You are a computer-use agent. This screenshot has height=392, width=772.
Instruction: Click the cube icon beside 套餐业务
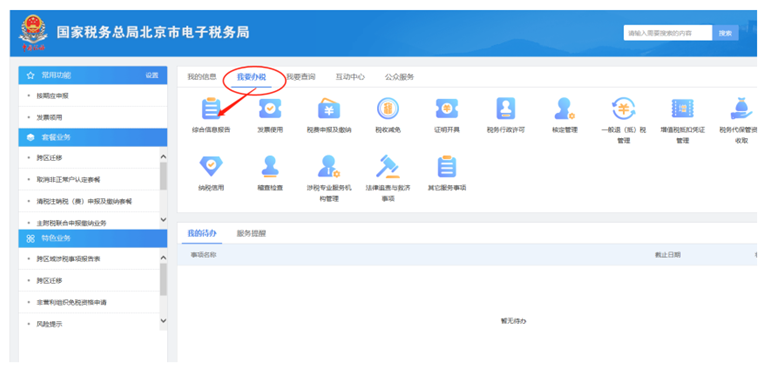pyautogui.click(x=31, y=137)
